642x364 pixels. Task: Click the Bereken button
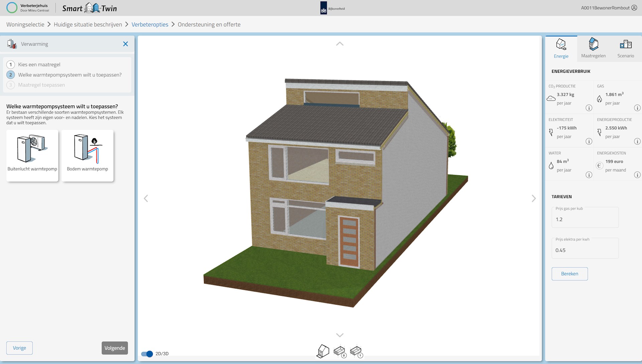click(x=570, y=274)
